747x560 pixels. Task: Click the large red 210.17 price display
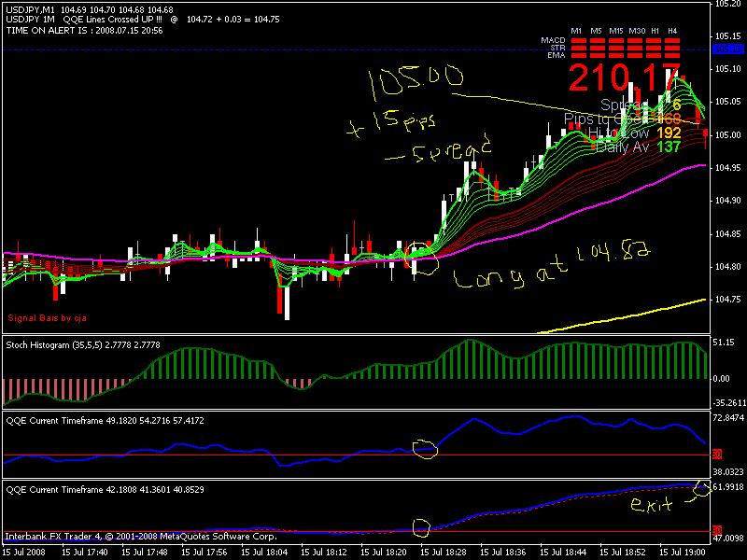point(625,77)
